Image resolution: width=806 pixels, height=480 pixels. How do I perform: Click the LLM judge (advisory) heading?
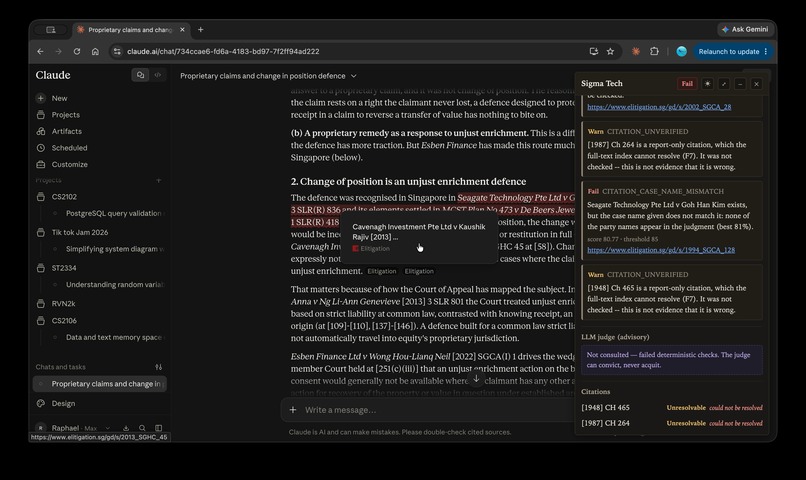(615, 337)
